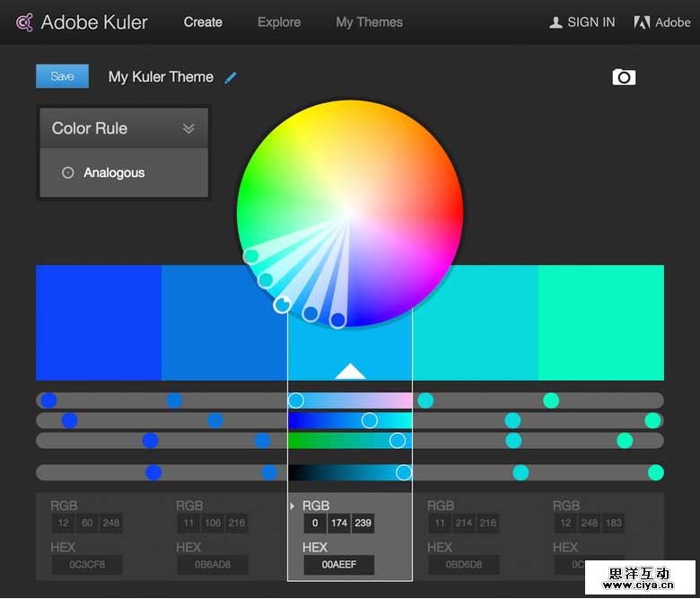Click the SIGN IN link
This screenshot has height=599, width=700.
click(x=591, y=22)
